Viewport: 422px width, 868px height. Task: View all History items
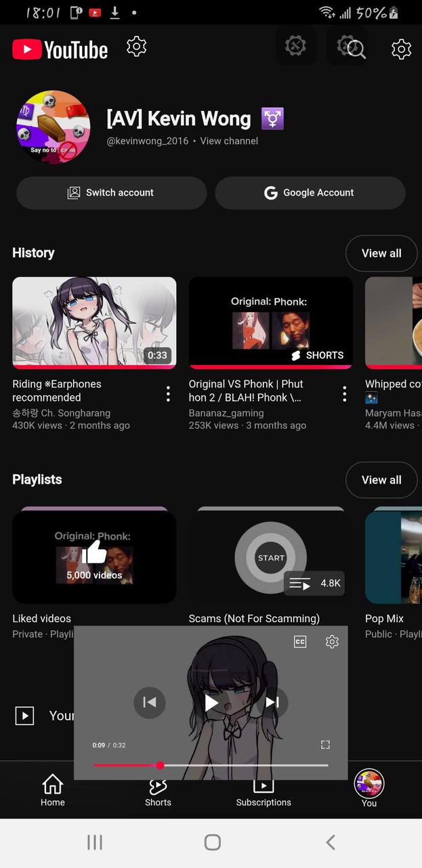[381, 253]
